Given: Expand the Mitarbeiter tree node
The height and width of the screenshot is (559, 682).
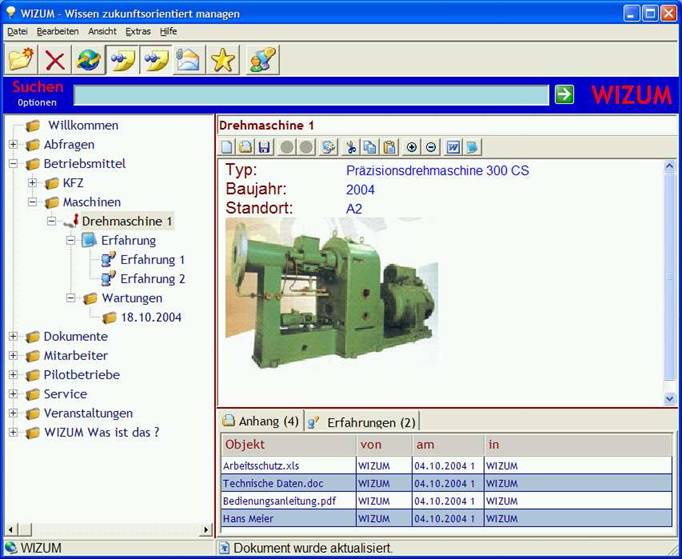Looking at the screenshot, I should pyautogui.click(x=13, y=355).
